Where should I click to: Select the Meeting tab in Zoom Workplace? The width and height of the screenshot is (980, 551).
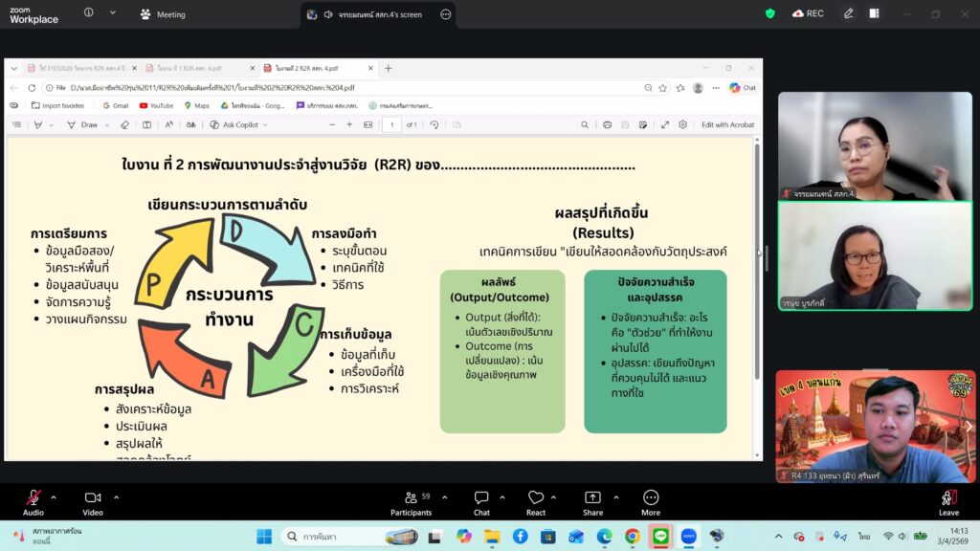[163, 14]
